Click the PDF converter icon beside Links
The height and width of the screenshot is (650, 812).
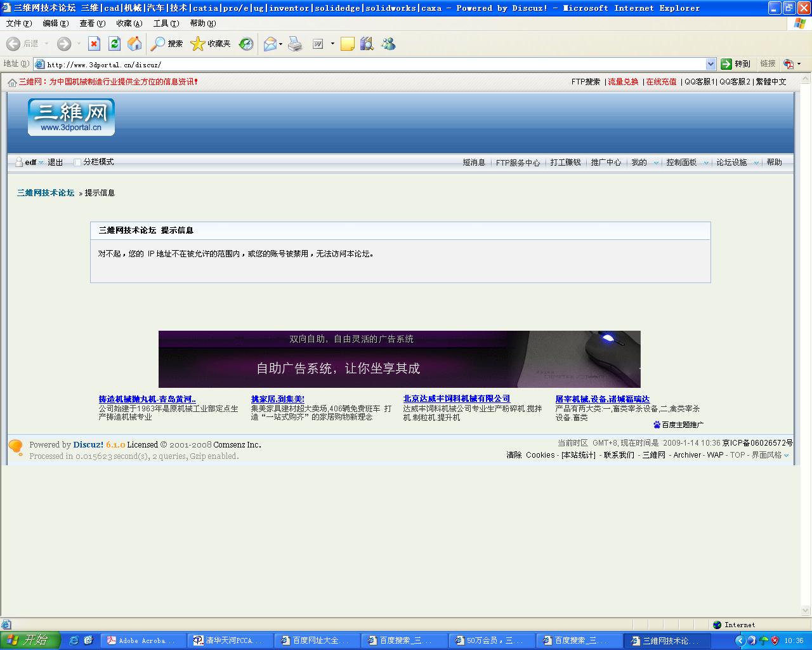[x=789, y=63]
